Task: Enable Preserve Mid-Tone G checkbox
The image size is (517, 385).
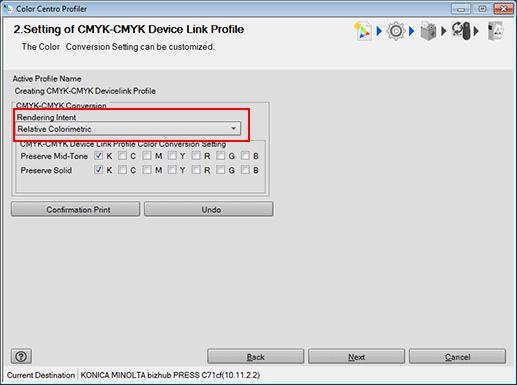Action: [x=220, y=156]
